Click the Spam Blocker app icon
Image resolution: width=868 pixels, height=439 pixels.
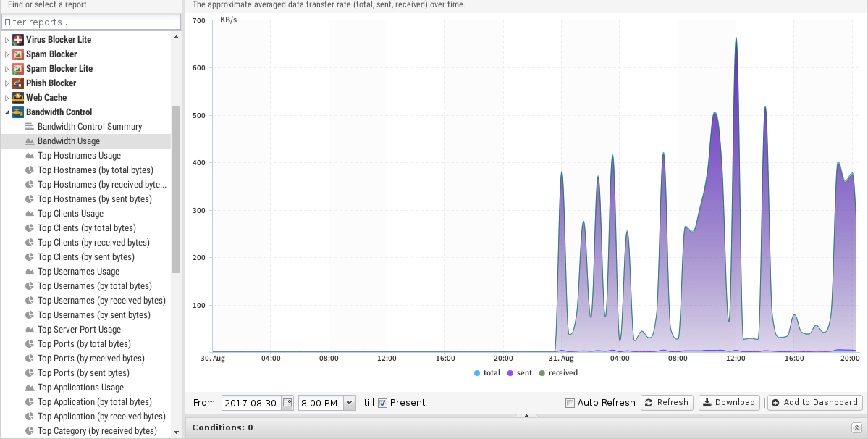point(18,54)
